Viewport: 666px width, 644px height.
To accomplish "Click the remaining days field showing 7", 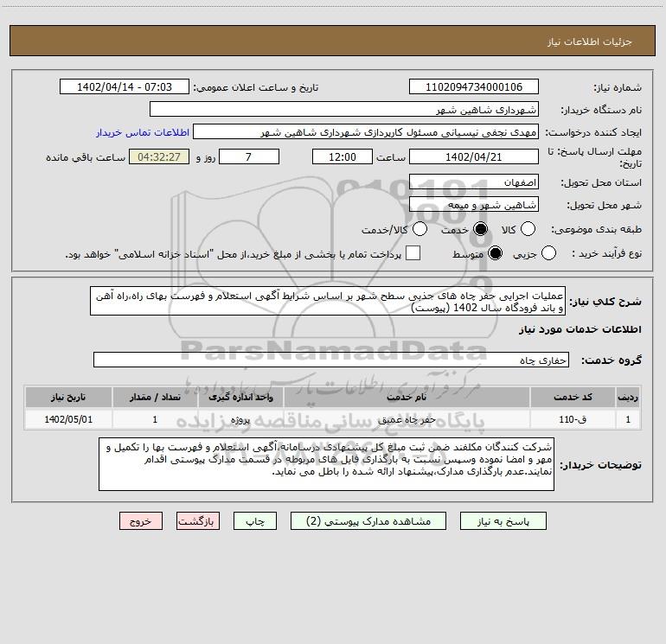I will coord(249,156).
